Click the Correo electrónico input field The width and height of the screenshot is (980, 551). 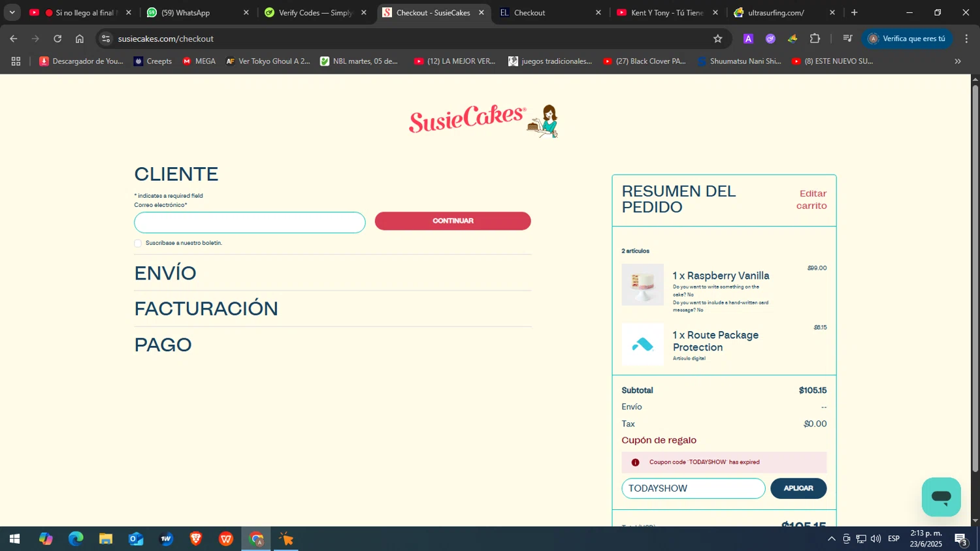coord(250,223)
